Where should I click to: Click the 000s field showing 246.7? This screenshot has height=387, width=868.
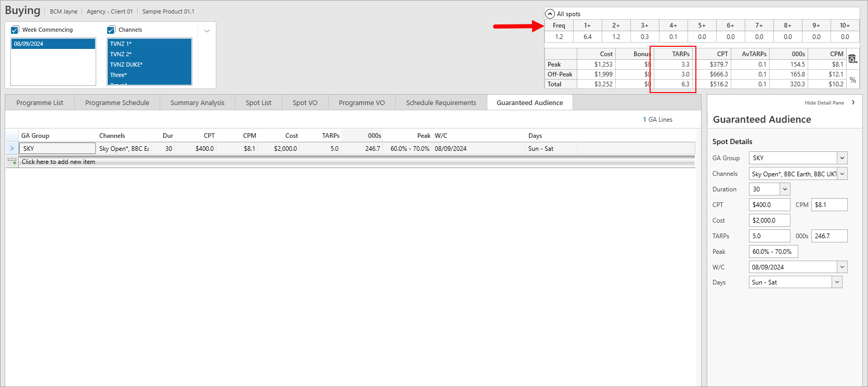coord(830,236)
